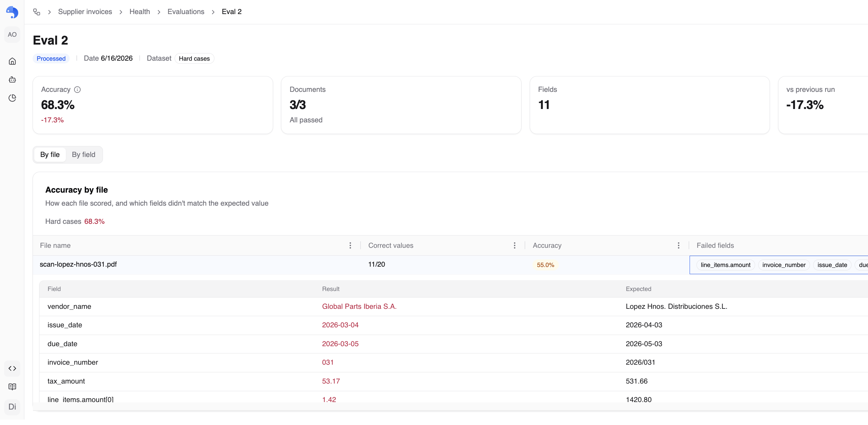Click Hard cases 68.3% dataset score
This screenshot has width=868, height=425.
pyautogui.click(x=75, y=221)
